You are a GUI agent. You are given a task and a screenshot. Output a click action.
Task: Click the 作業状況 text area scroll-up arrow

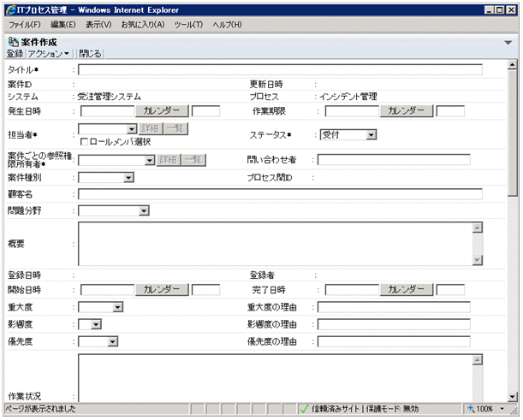[x=478, y=360]
